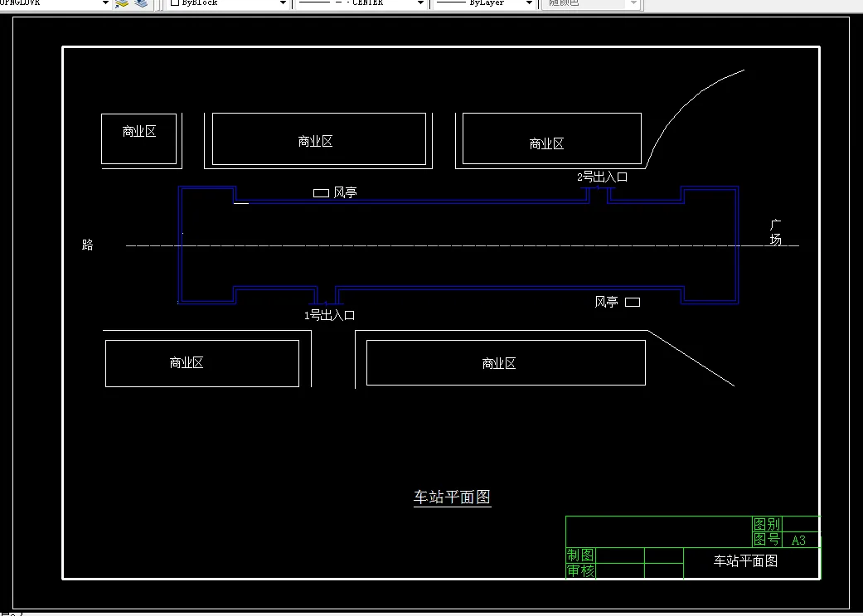Viewport: 863px width, 616px height.
Task: Click the 广场 plaza label on right
Action: [774, 235]
